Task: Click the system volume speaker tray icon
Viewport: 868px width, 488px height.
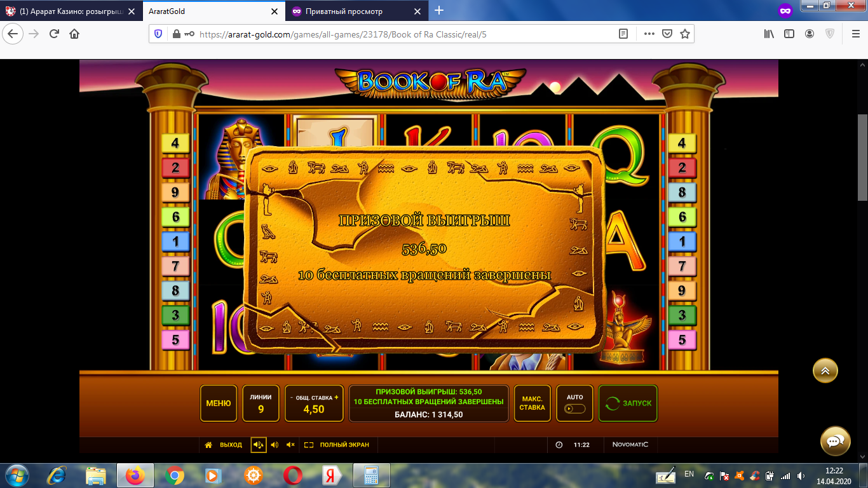Action: (800, 475)
